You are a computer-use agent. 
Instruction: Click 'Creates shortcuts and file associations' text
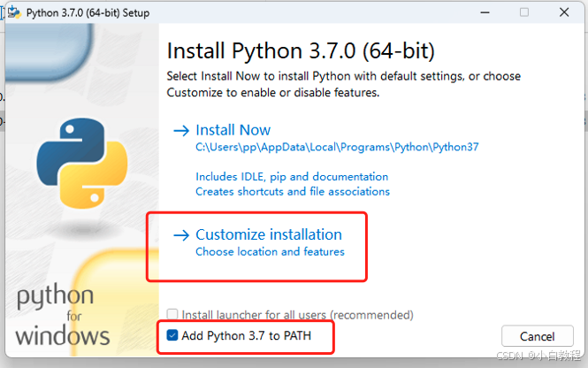point(293,192)
